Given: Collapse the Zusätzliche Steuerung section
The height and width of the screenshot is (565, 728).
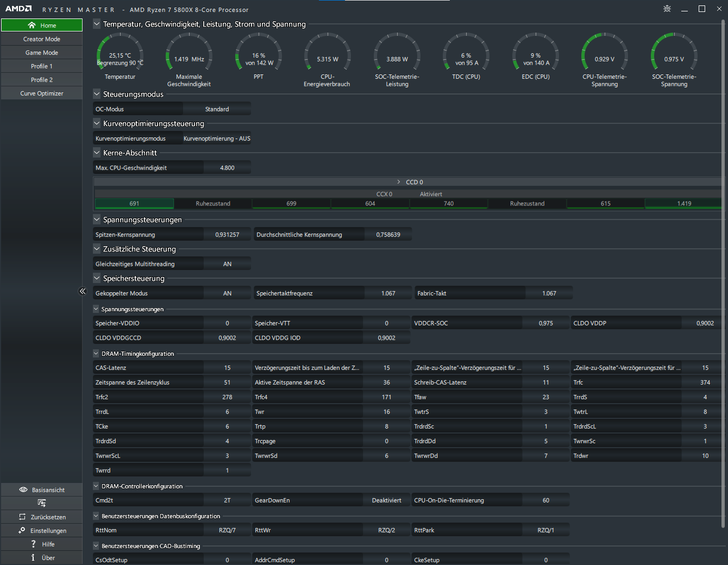Looking at the screenshot, I should pyautogui.click(x=97, y=249).
